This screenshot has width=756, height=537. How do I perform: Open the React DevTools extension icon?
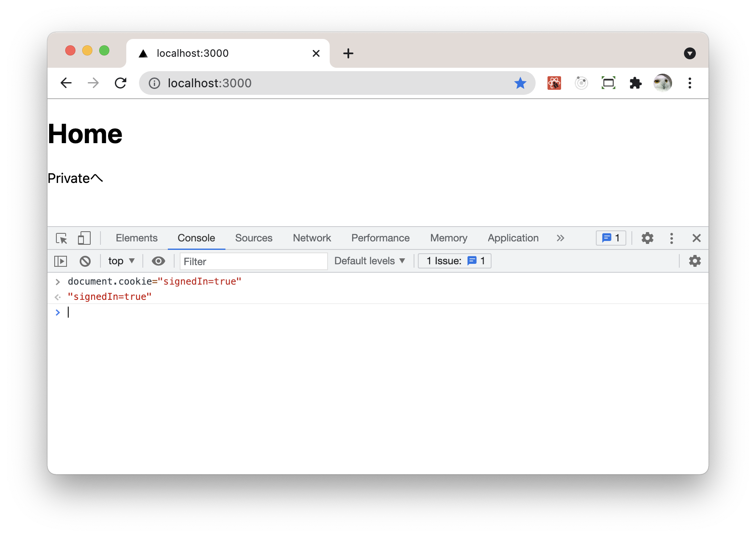[x=554, y=83]
